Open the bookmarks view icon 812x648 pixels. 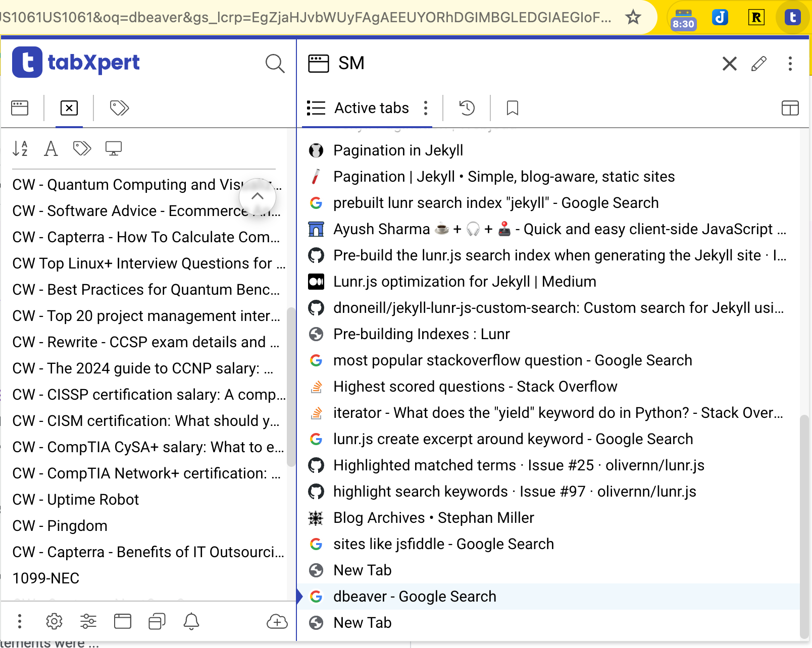(512, 108)
